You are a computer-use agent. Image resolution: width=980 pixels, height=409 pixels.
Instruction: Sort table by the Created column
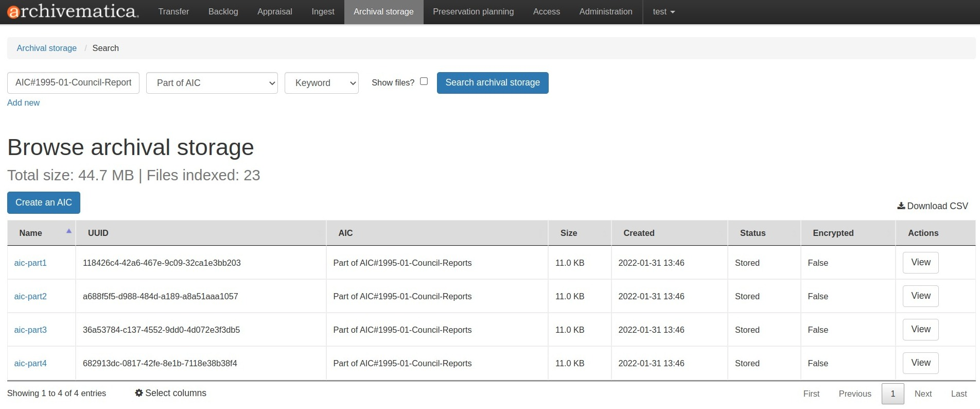click(639, 233)
